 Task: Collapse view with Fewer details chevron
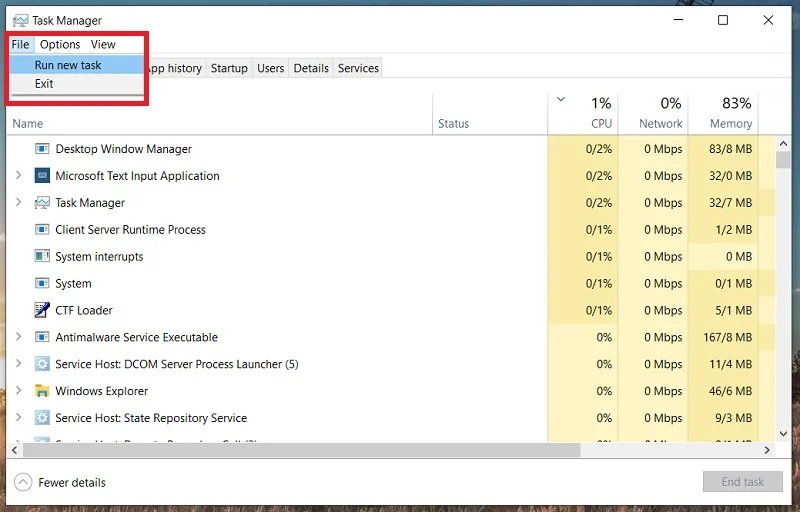(23, 482)
